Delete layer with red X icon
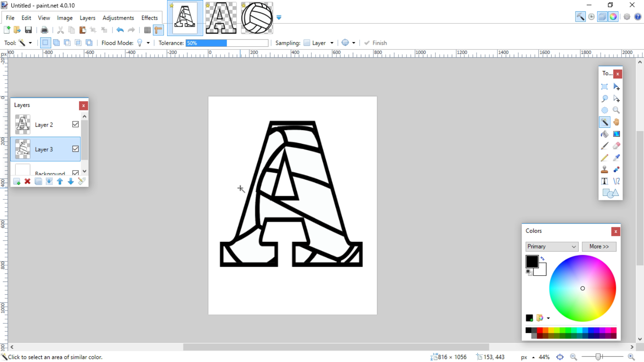Screen dimensions: 644x362 coord(28,181)
